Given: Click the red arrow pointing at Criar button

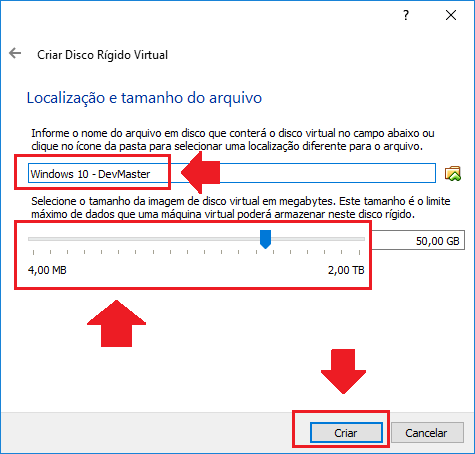Looking at the screenshot, I should (343, 371).
